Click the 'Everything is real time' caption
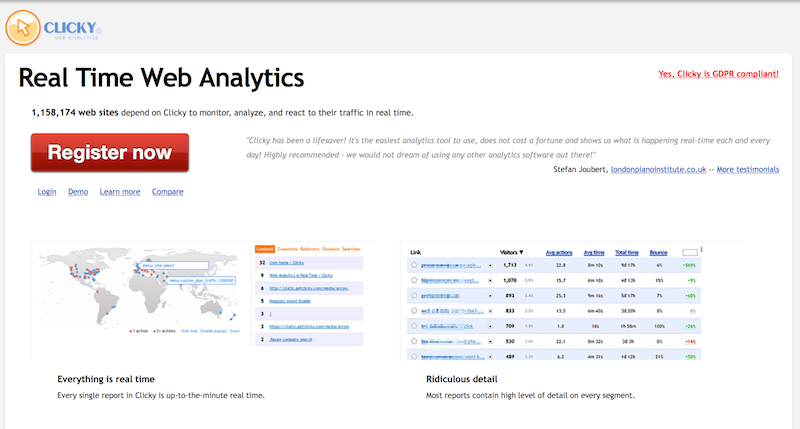Viewport: 800px width, 429px height. point(106,379)
